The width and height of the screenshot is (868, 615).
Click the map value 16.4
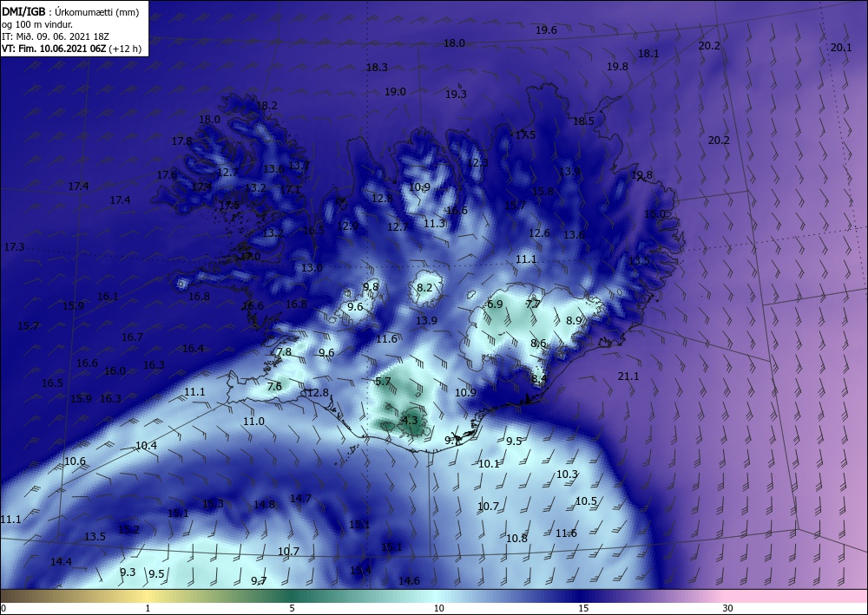coord(193,349)
